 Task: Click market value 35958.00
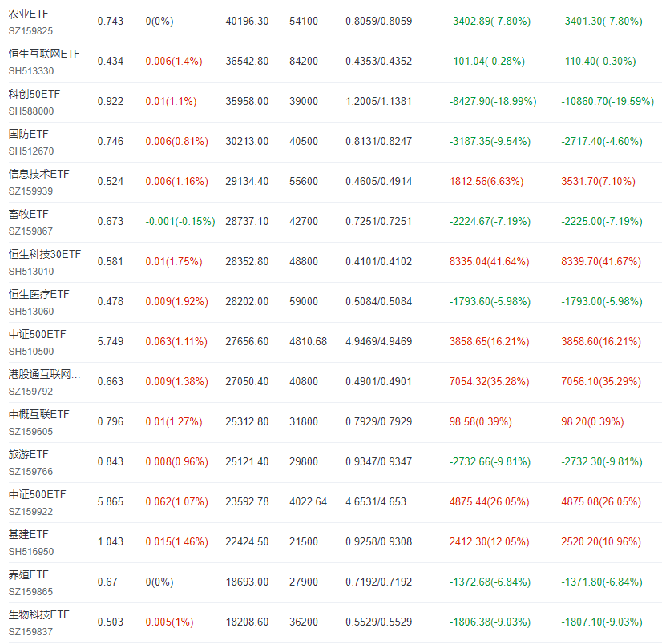(247, 102)
